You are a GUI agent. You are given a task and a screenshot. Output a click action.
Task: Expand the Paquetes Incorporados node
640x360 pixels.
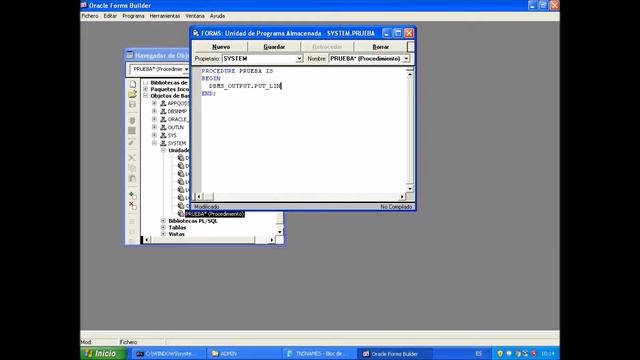click(x=145, y=89)
